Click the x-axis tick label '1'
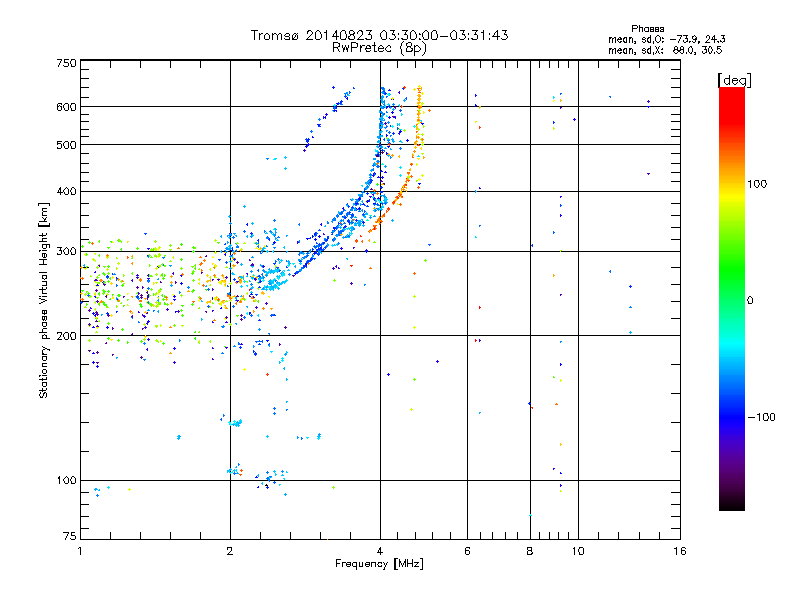800x600 pixels. coord(80,551)
